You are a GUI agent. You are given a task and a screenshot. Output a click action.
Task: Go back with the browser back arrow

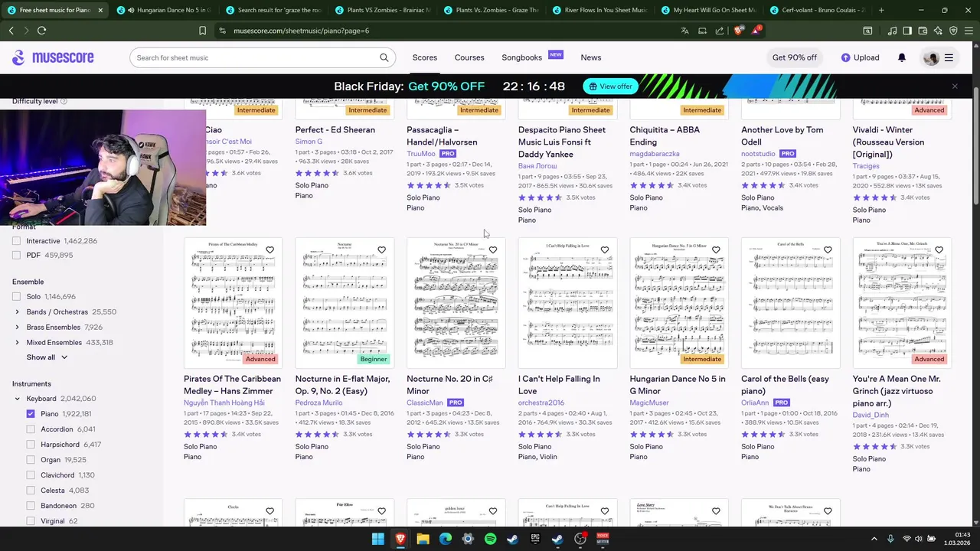click(11, 31)
